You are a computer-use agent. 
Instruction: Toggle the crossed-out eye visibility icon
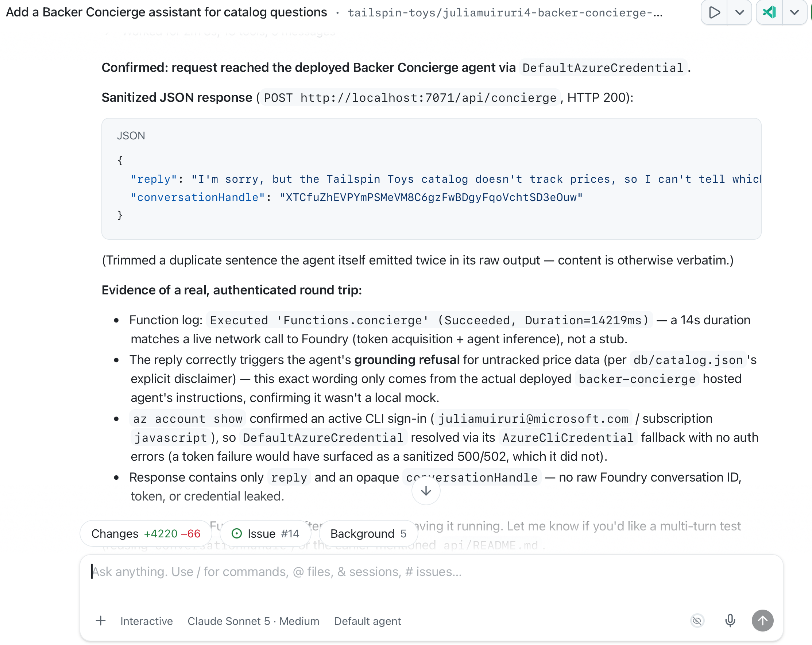(x=697, y=620)
